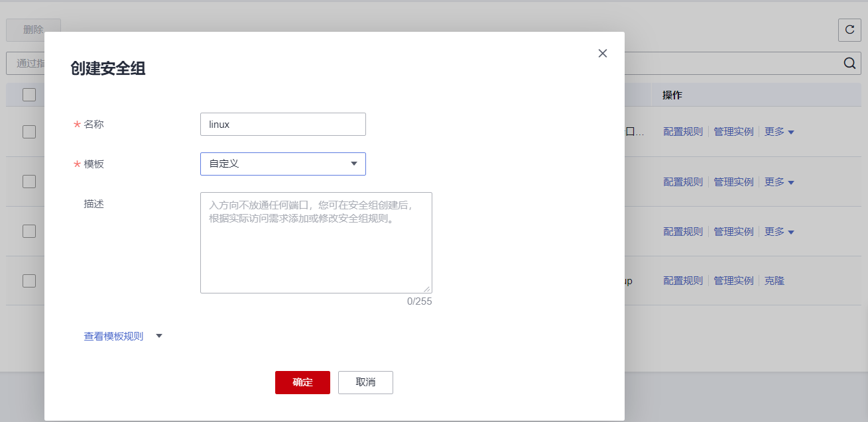Check the checkbox next to the default-group row
868x422 pixels.
[x=29, y=280]
